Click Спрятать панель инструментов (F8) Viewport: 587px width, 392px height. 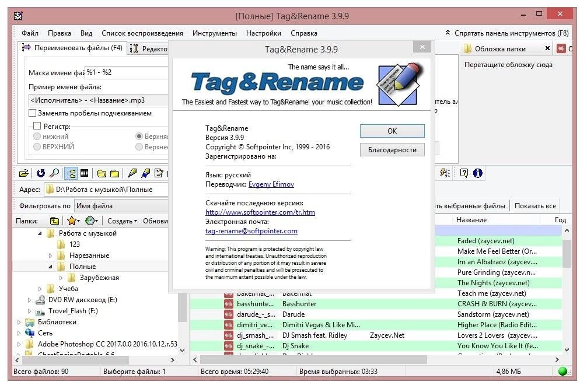pyautogui.click(x=506, y=33)
